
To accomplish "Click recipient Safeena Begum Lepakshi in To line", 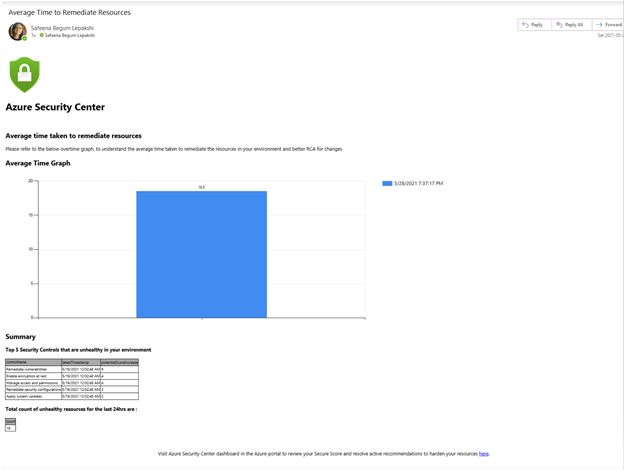I will click(70, 35).
